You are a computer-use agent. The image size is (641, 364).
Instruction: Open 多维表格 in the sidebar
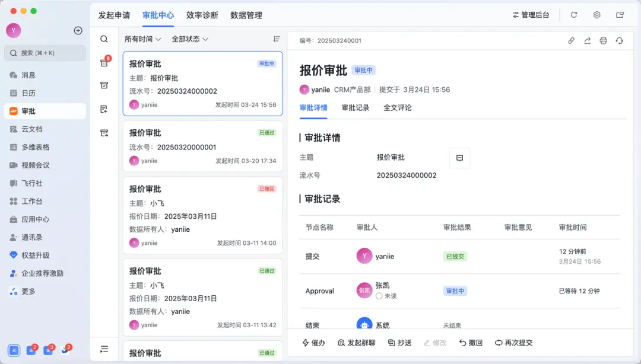pyautogui.click(x=45, y=147)
